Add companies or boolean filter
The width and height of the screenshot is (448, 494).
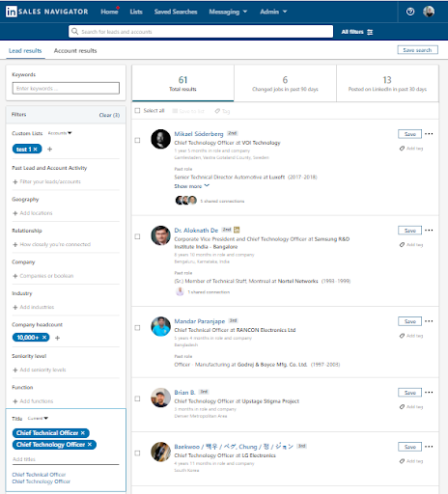tap(43, 276)
